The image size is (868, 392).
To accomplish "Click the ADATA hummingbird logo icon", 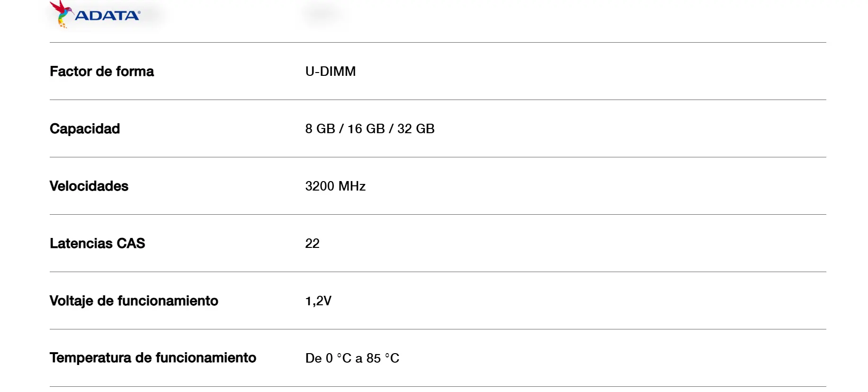I will (x=61, y=14).
